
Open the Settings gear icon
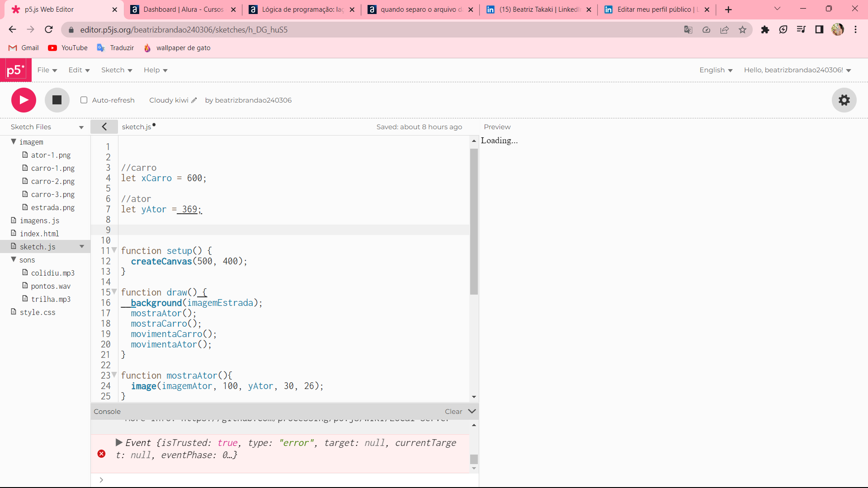pos(845,100)
